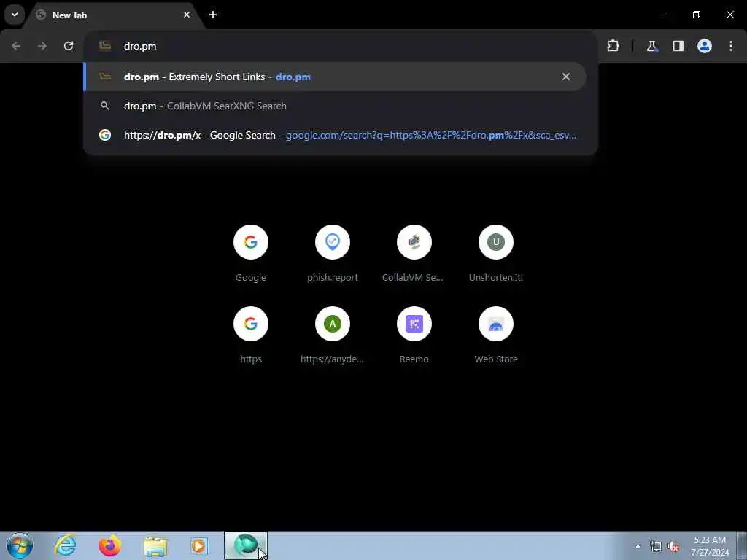Open Chrome Labs flask icon
The width and height of the screenshot is (747, 560).
(x=651, y=46)
